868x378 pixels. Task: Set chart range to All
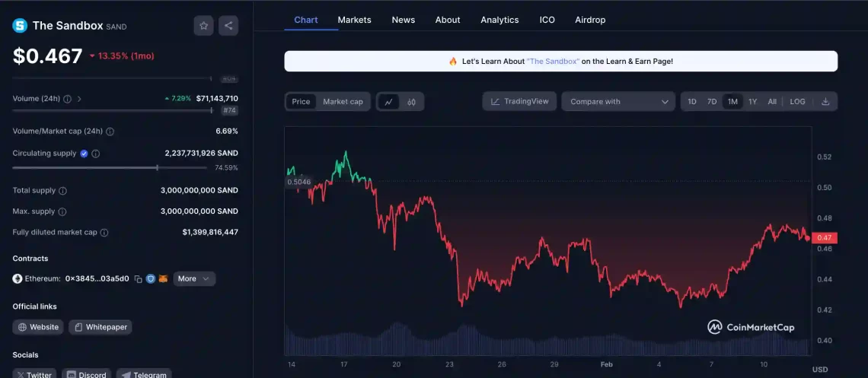771,102
